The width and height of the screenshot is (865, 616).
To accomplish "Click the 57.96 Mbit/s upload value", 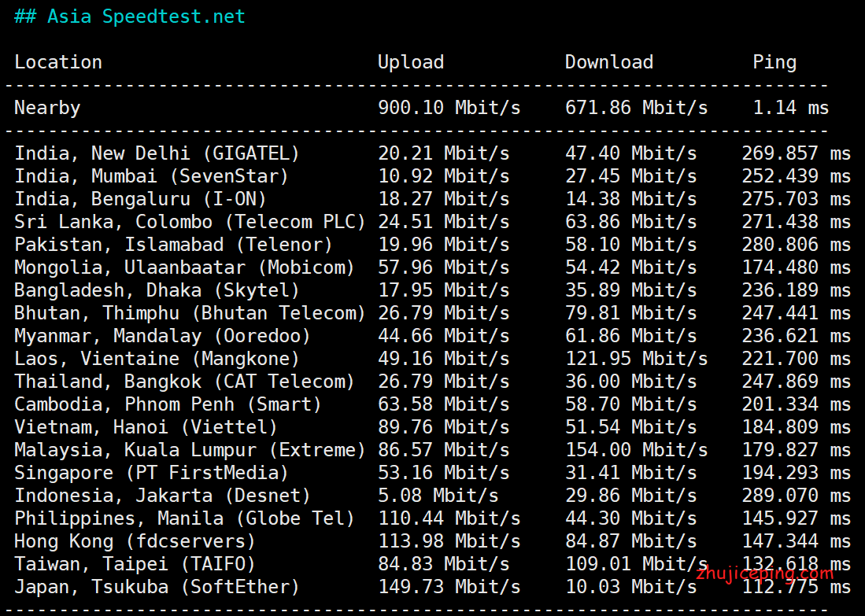I will point(444,267).
